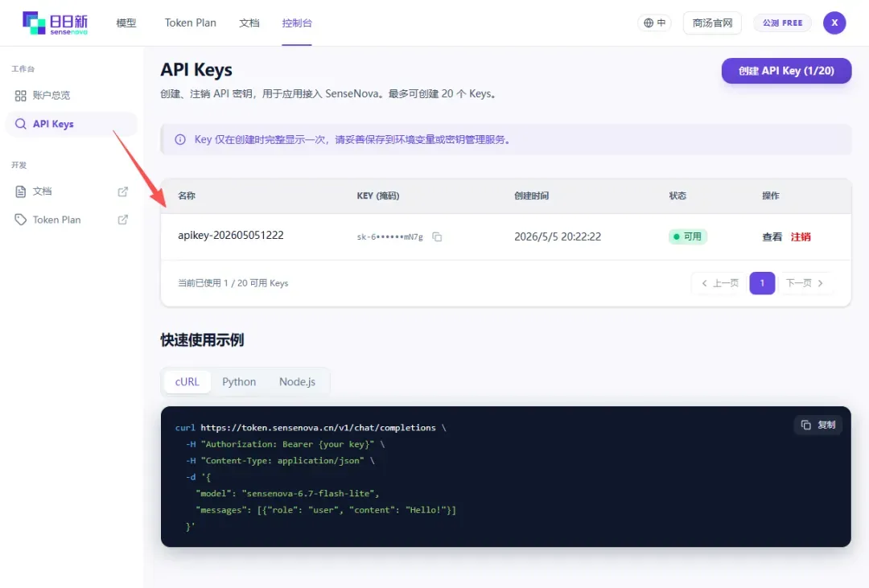Click creation time 2026/5/5 20:22:22
The width and height of the screenshot is (869, 588).
click(x=558, y=236)
